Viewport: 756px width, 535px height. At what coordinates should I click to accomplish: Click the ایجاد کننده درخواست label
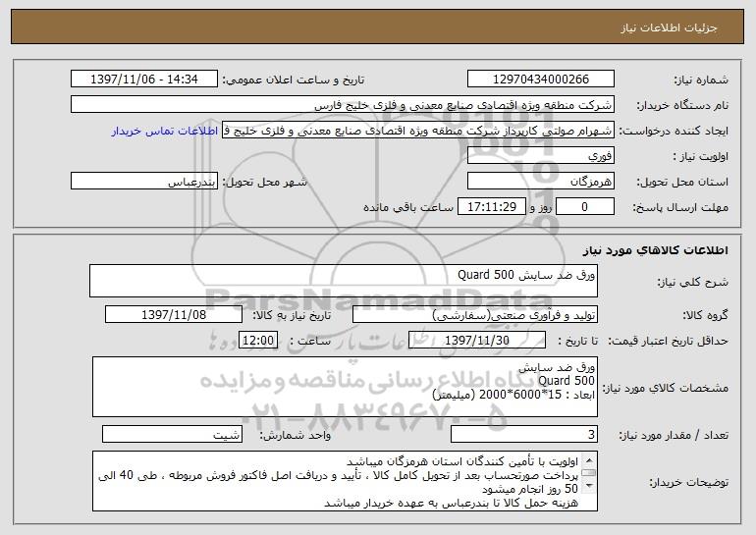674,131
